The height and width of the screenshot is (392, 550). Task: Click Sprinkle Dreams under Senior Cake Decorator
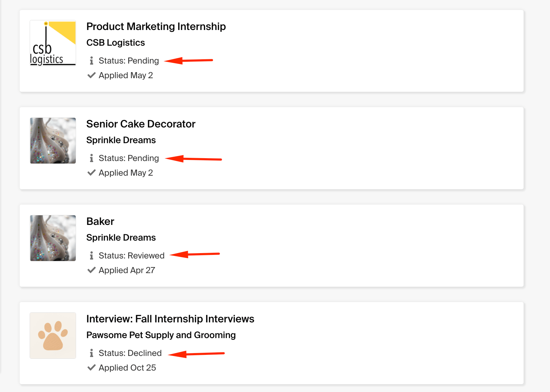point(121,140)
